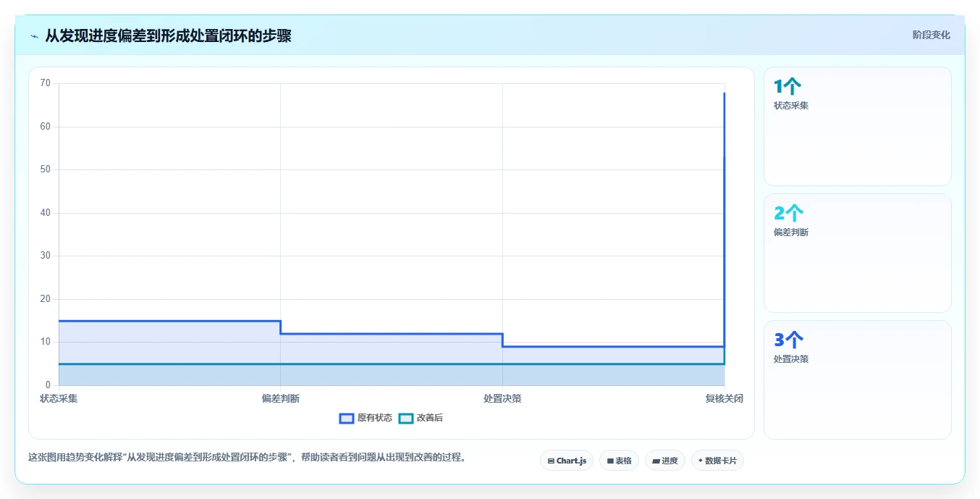This screenshot has width=980, height=499.
Task: Click the chart description sentence below chart
Action: 248,458
